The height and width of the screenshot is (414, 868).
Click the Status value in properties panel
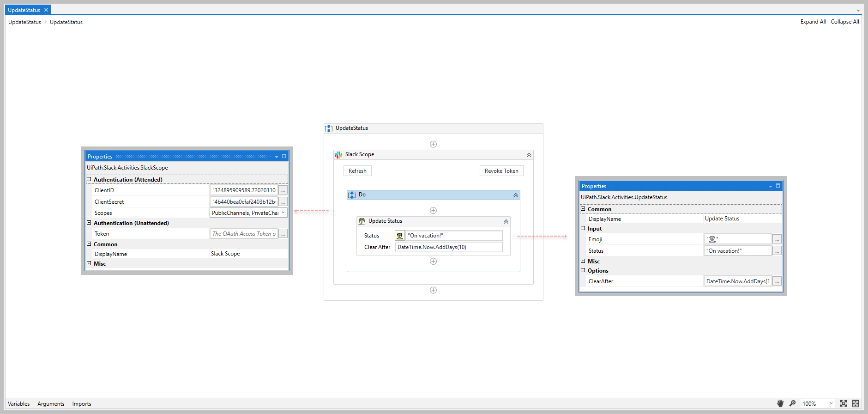(x=738, y=251)
